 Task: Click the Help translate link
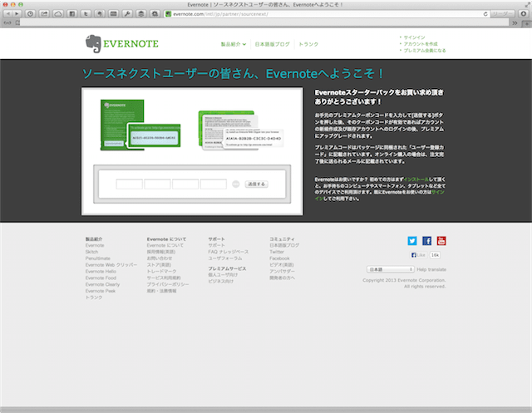[431, 269]
